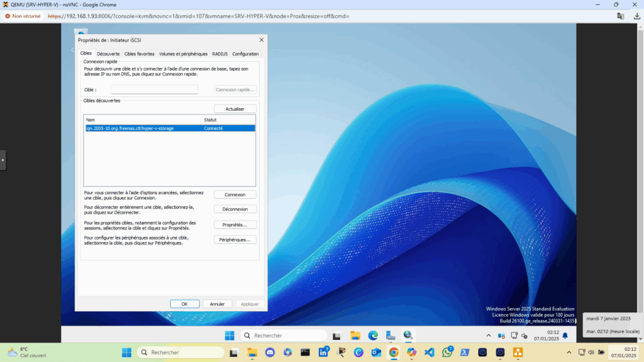Expand host system tray hidden icons

click(569, 352)
